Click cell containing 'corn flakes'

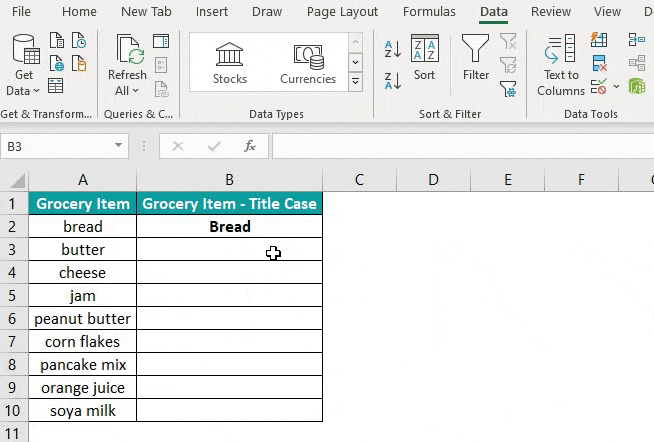pos(83,342)
